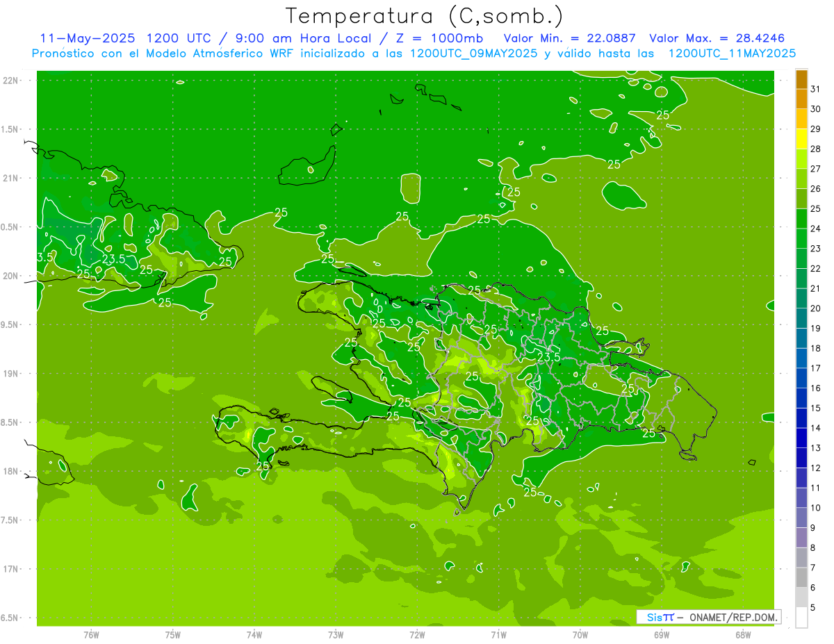Click the legend value label 13

click(816, 448)
